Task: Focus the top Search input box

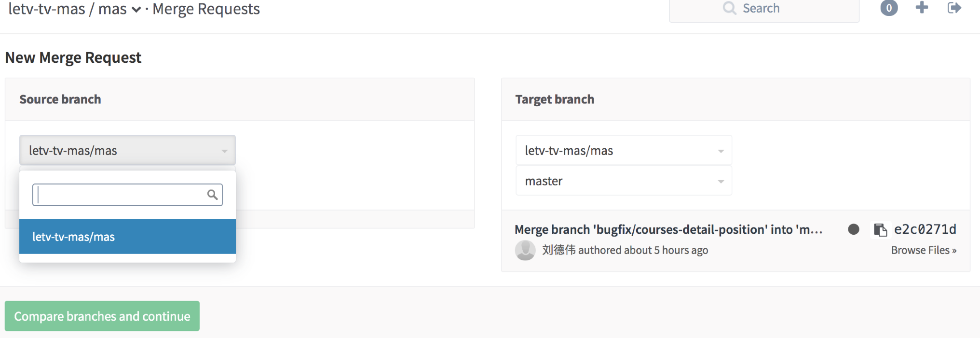Action: pos(764,10)
